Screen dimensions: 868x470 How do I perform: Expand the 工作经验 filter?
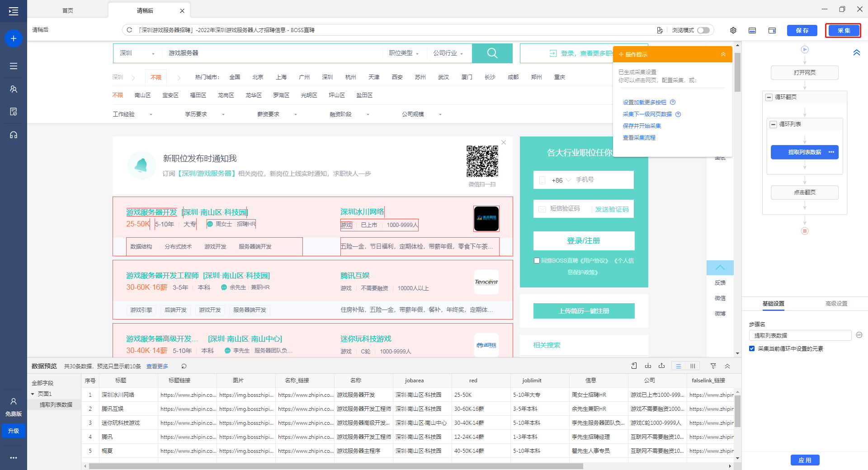pos(132,114)
